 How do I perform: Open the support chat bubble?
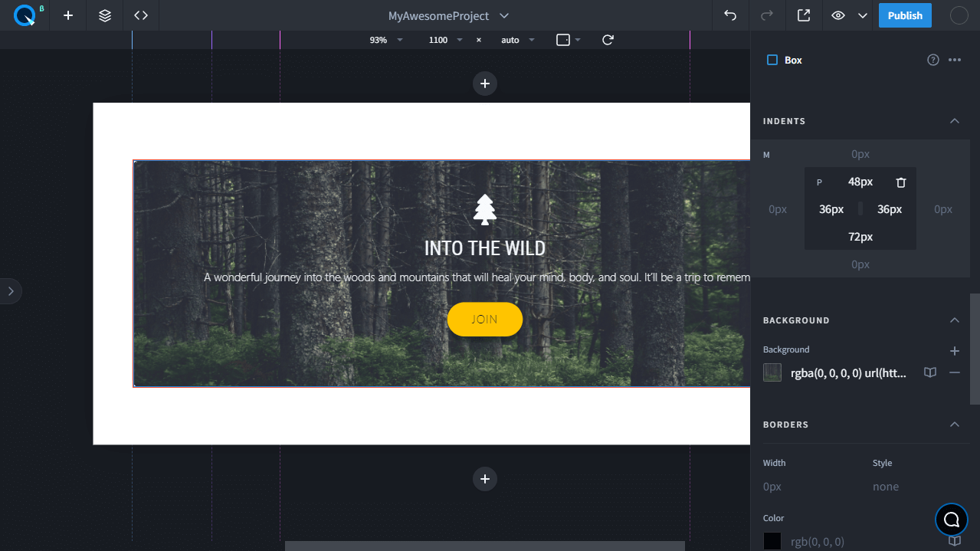(952, 520)
